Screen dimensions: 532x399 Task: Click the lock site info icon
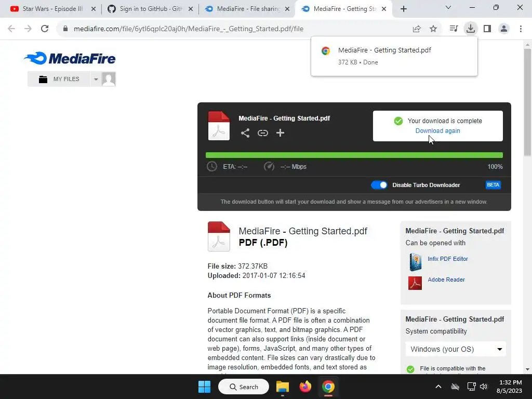pos(65,29)
